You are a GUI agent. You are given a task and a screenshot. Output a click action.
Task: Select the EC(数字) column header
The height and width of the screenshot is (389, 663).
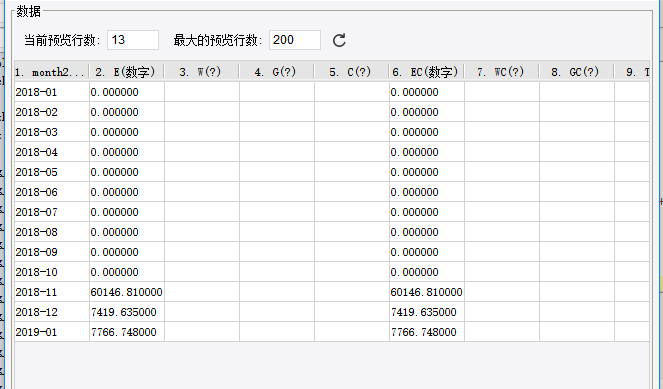click(x=427, y=72)
